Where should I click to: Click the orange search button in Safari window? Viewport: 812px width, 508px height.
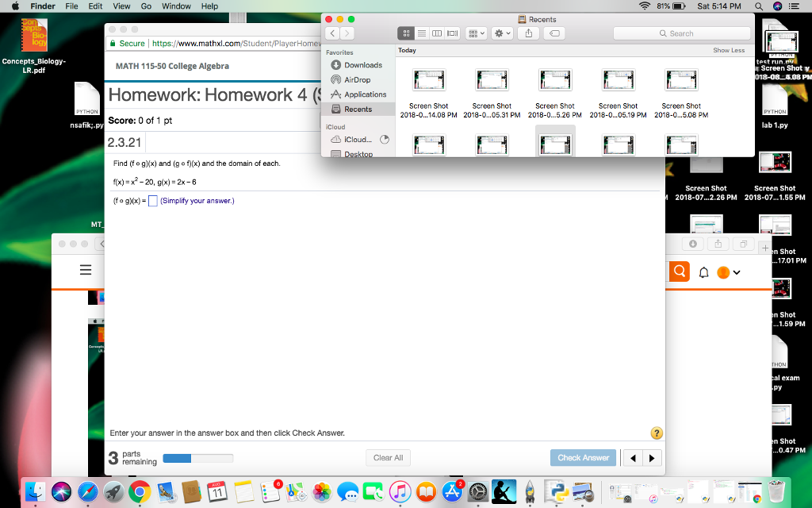coord(679,271)
